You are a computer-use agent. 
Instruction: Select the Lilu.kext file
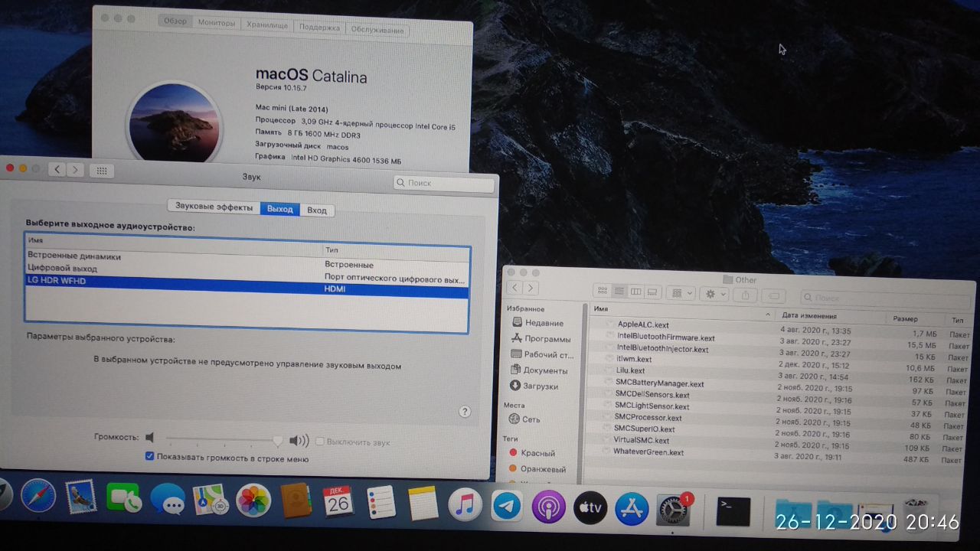631,370
